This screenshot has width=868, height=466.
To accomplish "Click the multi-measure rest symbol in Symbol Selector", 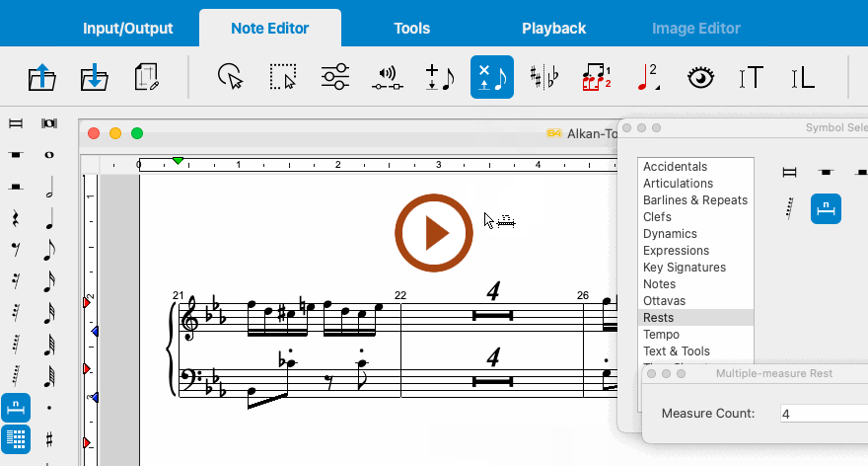I will tap(826, 208).
